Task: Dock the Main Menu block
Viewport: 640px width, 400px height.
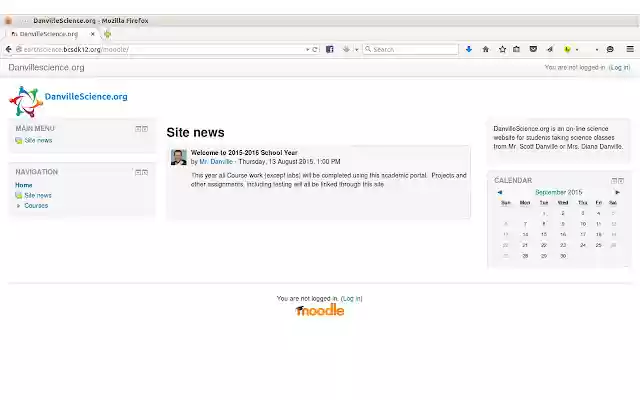Action: (145, 129)
